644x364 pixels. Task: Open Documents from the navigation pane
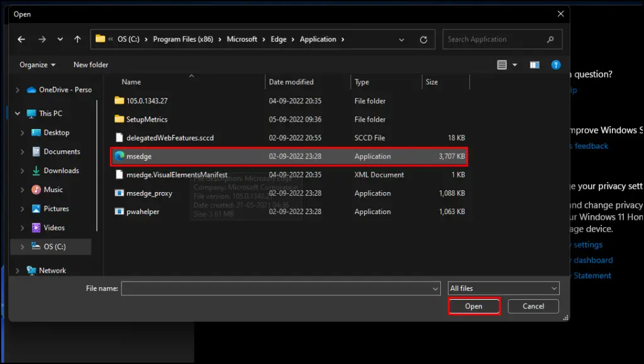click(56, 152)
